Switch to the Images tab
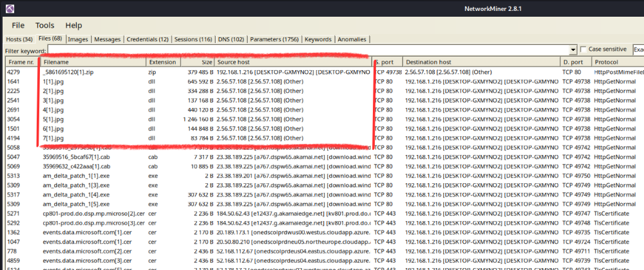The width and height of the screenshot is (644, 270). (x=78, y=39)
